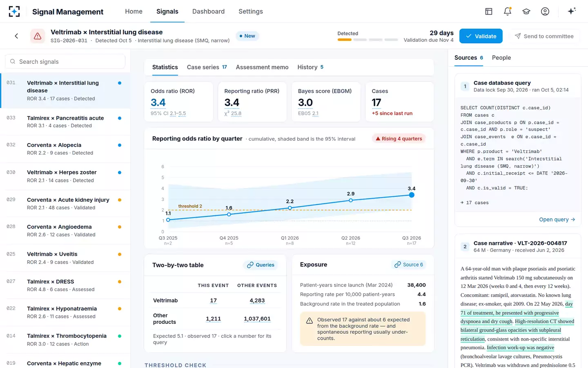Open signal Talmirex × Pancreatitis acute

[65, 122]
